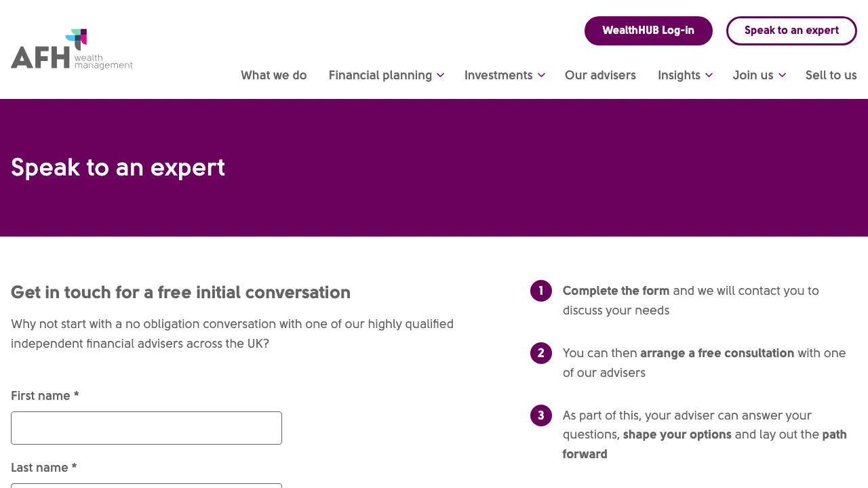Expand the Investments dropdown arrow
The height and width of the screenshot is (488, 868).
click(x=541, y=75)
